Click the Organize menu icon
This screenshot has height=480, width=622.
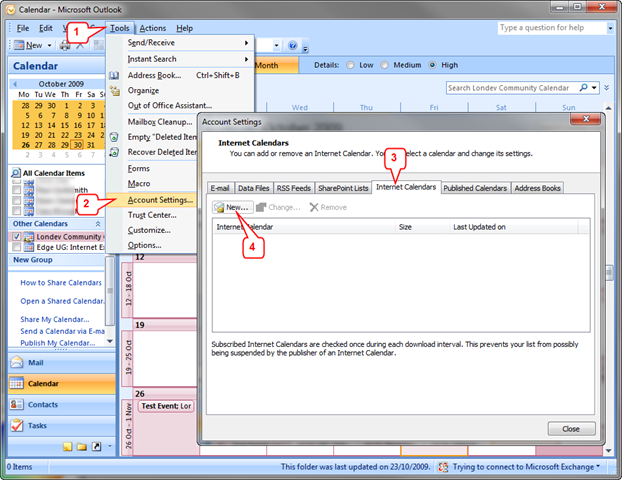click(115, 91)
